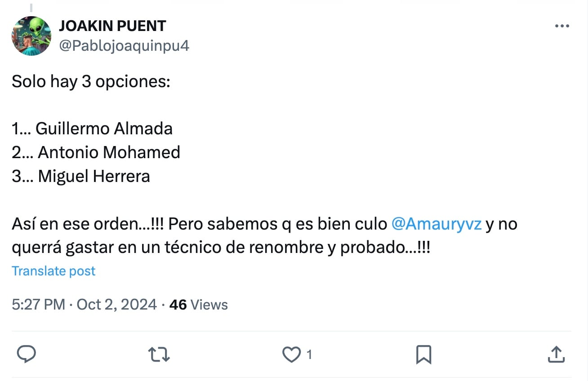Click the share icon below the post
588x381 pixels.
(556, 354)
